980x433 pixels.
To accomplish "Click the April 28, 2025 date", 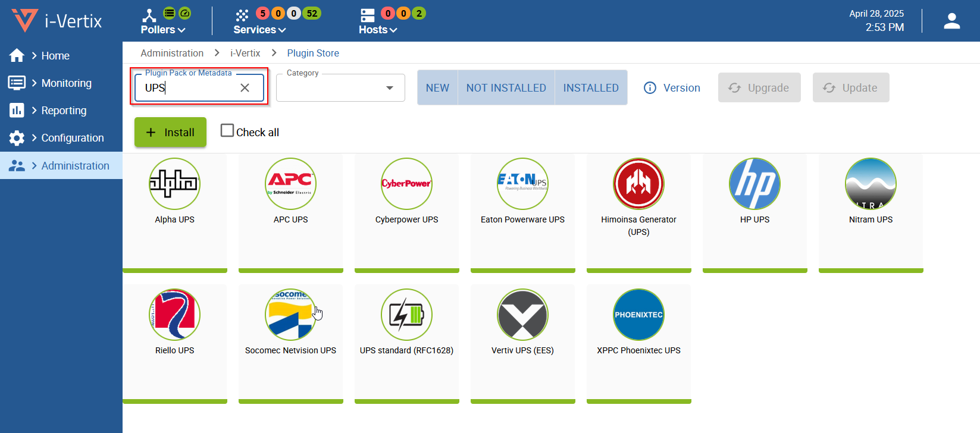I will pos(876,14).
